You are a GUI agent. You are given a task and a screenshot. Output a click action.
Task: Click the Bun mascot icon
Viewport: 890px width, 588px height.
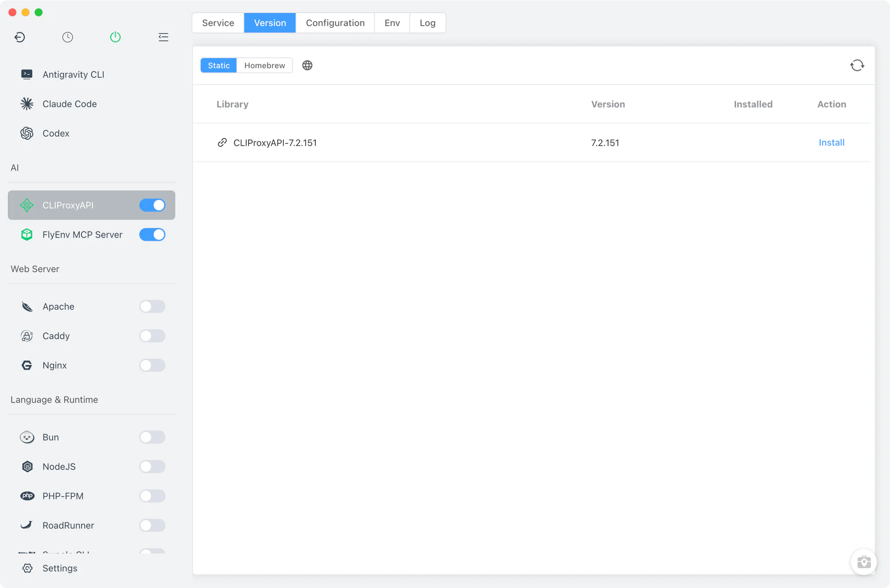(27, 437)
